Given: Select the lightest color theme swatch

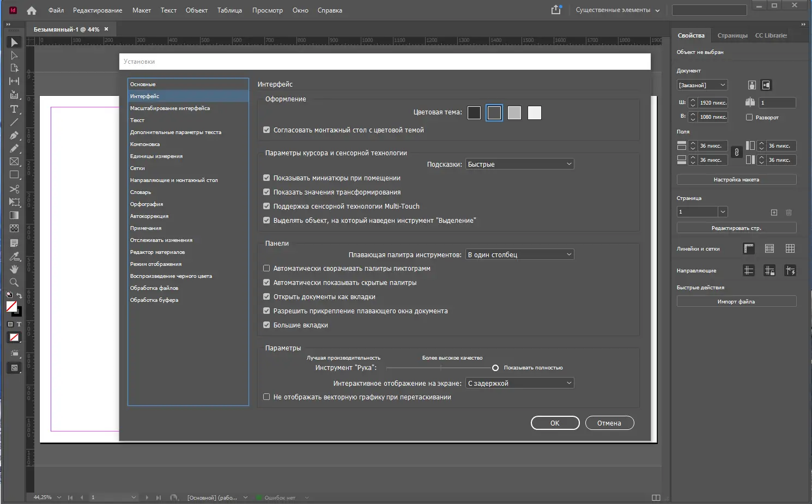Looking at the screenshot, I should 535,113.
